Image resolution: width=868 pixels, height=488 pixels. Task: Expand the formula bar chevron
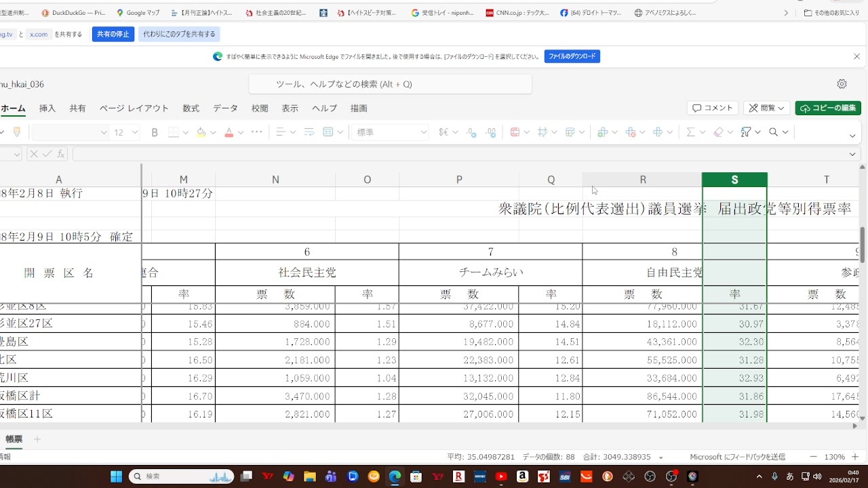click(x=852, y=155)
